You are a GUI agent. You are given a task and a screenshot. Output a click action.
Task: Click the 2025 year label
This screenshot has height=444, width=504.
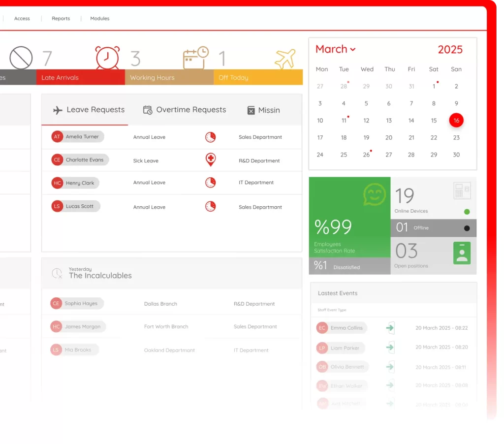pyautogui.click(x=450, y=50)
